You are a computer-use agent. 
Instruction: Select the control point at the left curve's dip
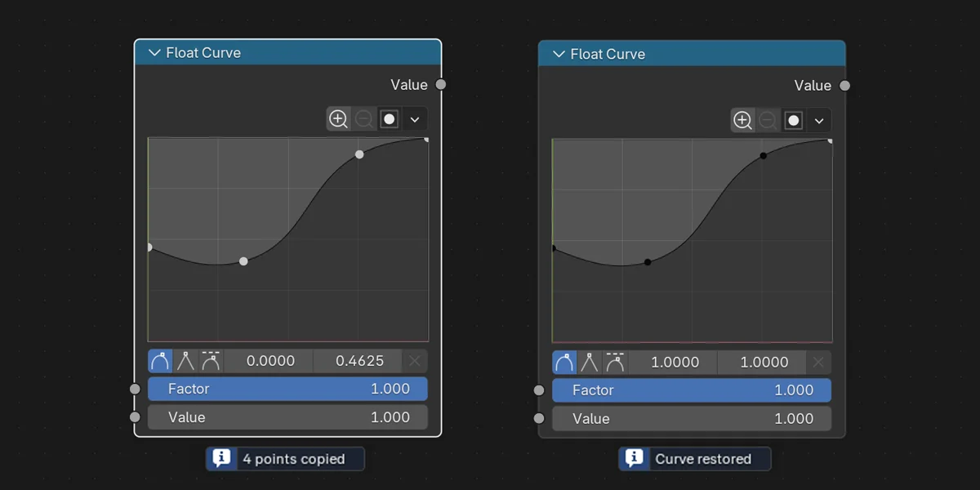[243, 261]
